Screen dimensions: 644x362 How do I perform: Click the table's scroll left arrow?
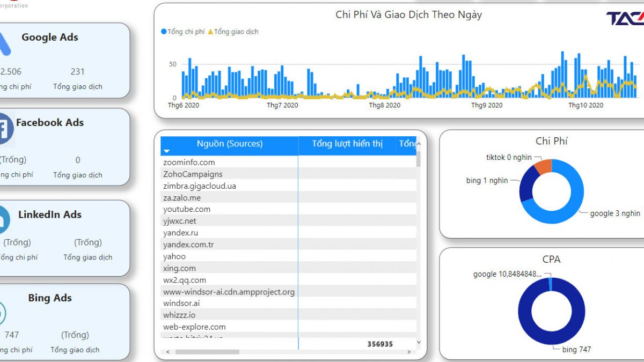pyautogui.click(x=167, y=352)
